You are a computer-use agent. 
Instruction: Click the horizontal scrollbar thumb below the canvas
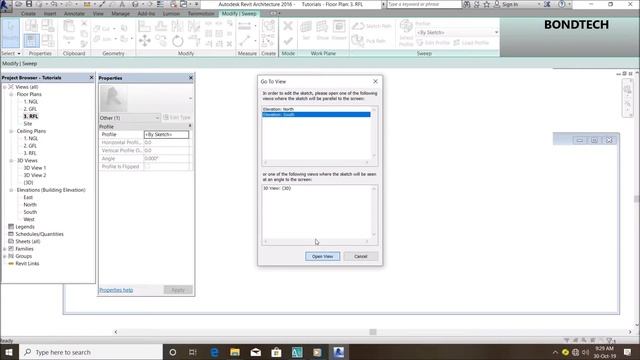tap(373, 332)
